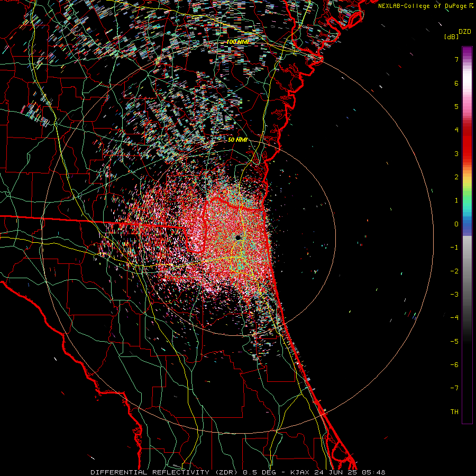Click the DIFFERENTIAL REFLECTIVITY caption text
This screenshot has width=476, height=476.
150,472
